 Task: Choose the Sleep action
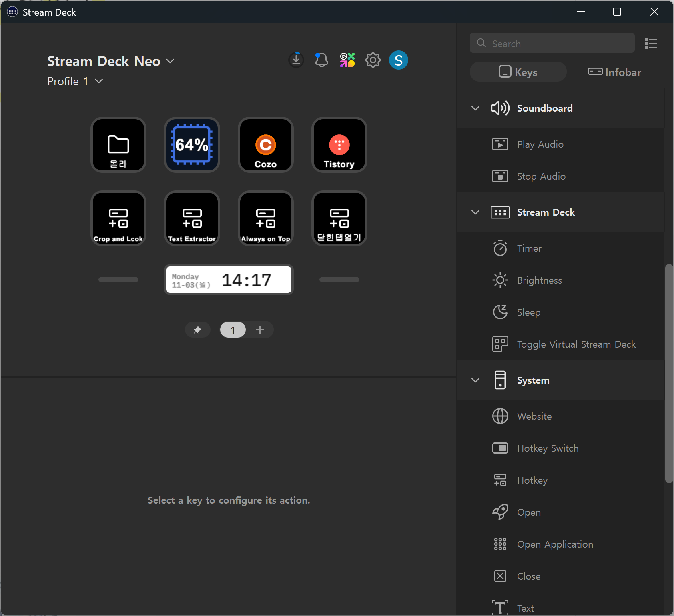[x=560, y=312]
